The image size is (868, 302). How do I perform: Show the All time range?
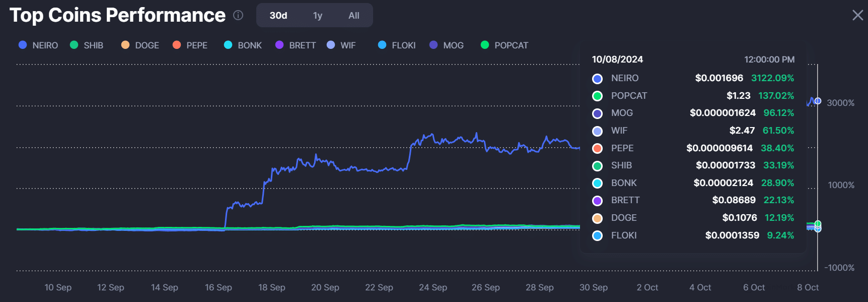click(x=354, y=16)
